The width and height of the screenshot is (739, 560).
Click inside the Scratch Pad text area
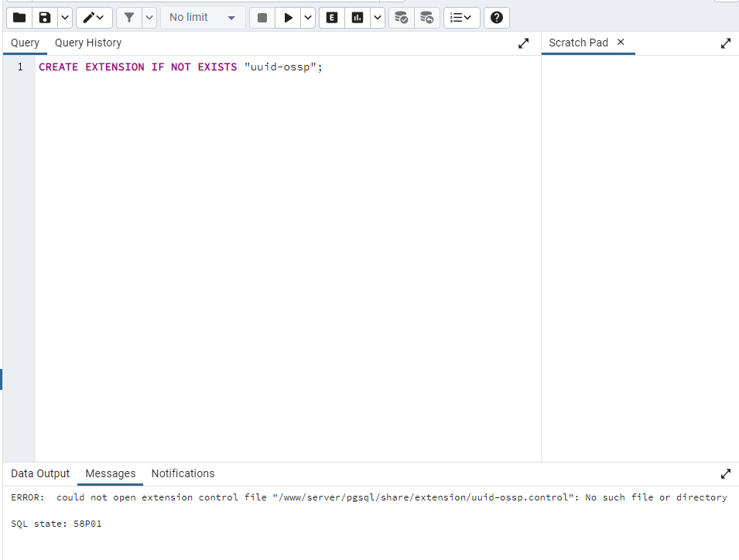point(640,258)
